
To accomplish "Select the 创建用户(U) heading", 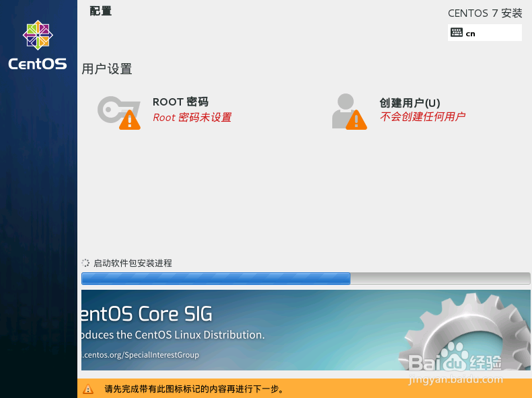I will tap(410, 103).
